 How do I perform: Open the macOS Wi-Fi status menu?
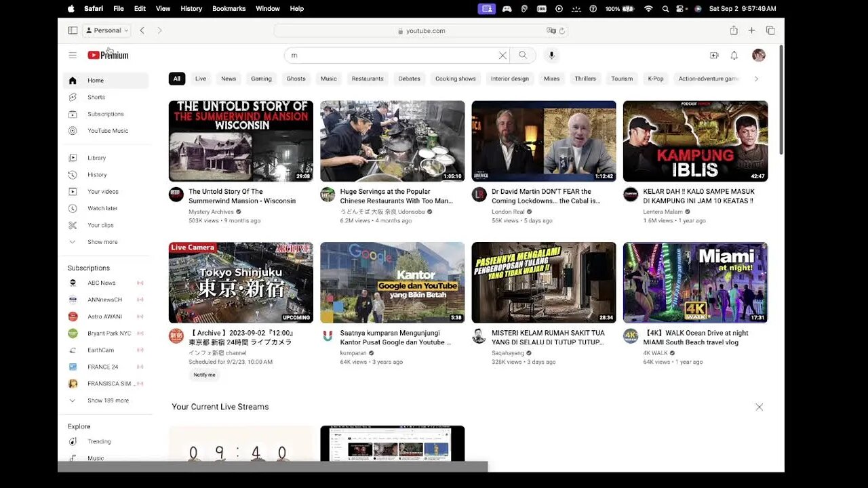[x=648, y=9]
